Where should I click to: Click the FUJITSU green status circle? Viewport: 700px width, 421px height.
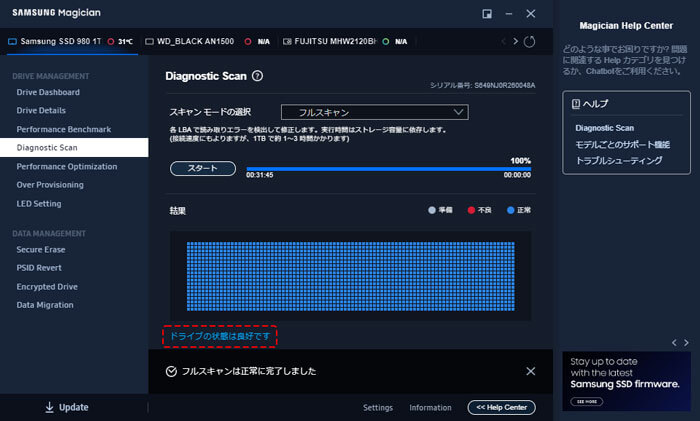pos(386,42)
